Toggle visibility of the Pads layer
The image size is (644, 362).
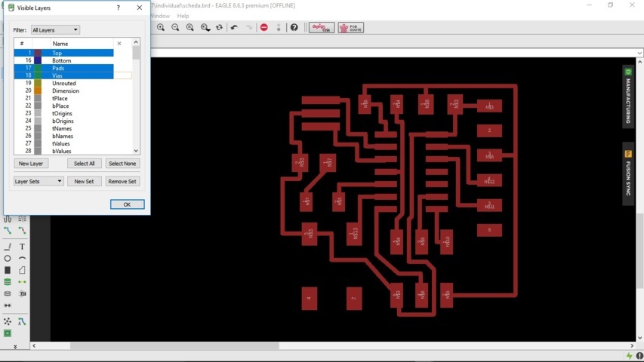pyautogui.click(x=63, y=68)
